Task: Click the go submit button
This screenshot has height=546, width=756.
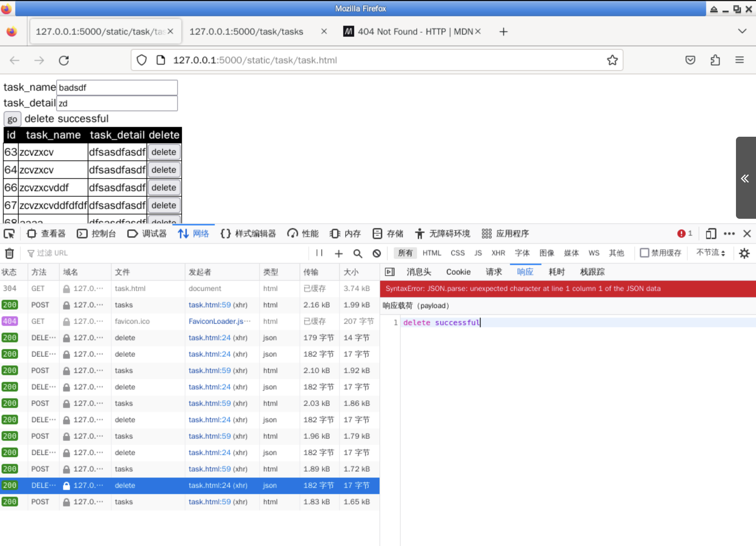Action: [12, 119]
